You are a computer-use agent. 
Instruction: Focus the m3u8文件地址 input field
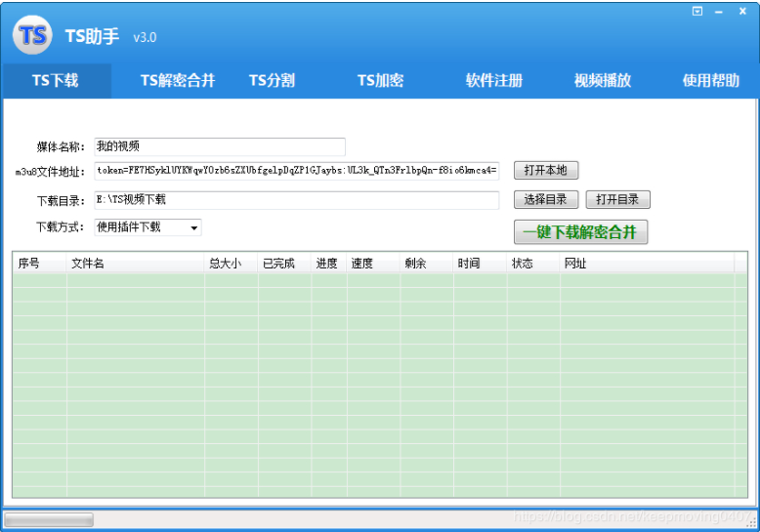point(296,171)
